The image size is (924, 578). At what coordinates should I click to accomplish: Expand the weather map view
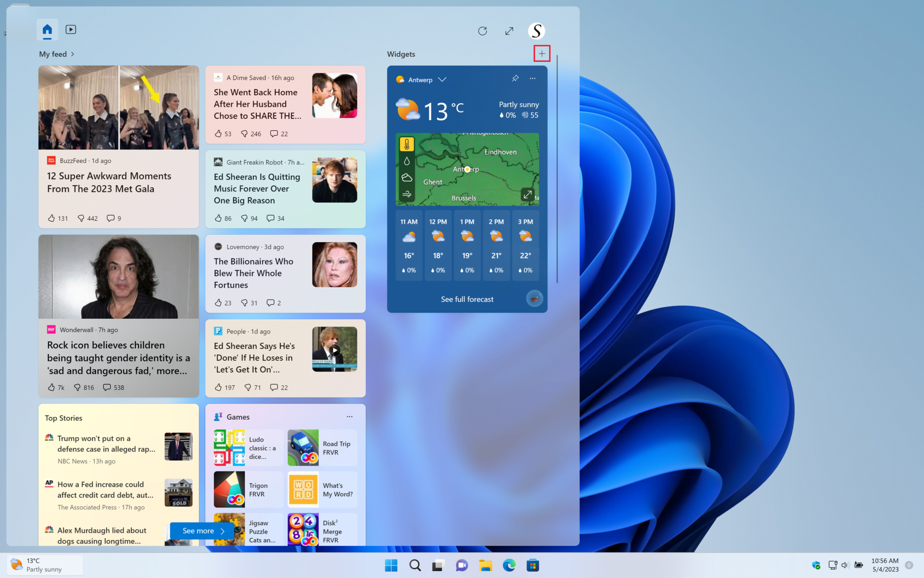(527, 194)
